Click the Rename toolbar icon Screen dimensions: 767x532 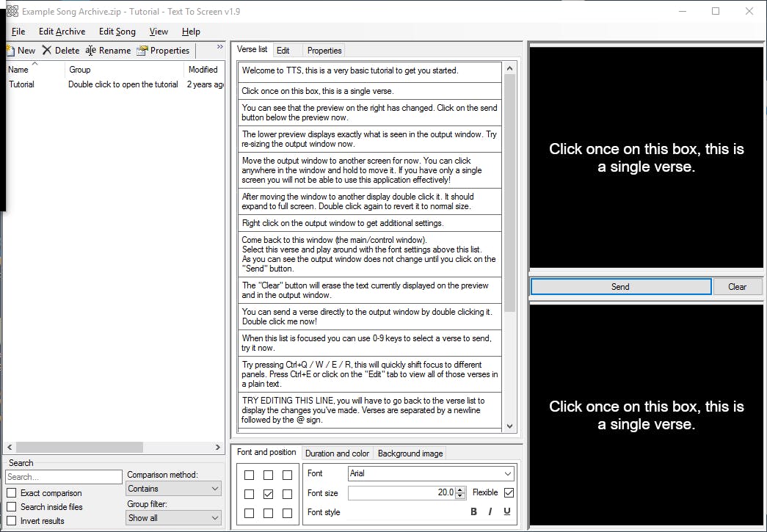coord(91,51)
